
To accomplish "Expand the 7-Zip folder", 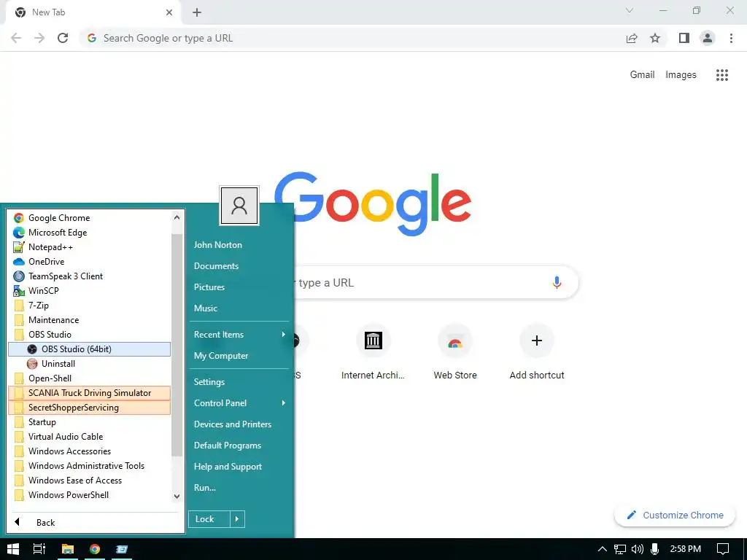I will tap(89, 306).
